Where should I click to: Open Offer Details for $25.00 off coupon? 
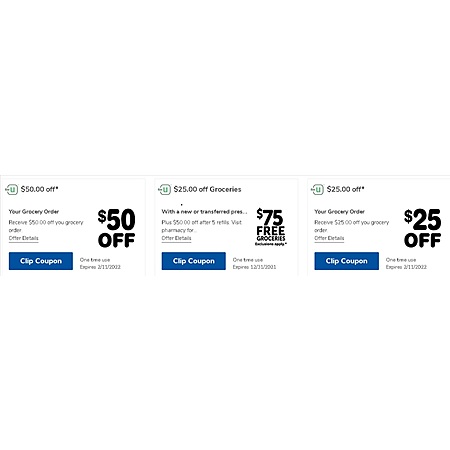pos(329,238)
